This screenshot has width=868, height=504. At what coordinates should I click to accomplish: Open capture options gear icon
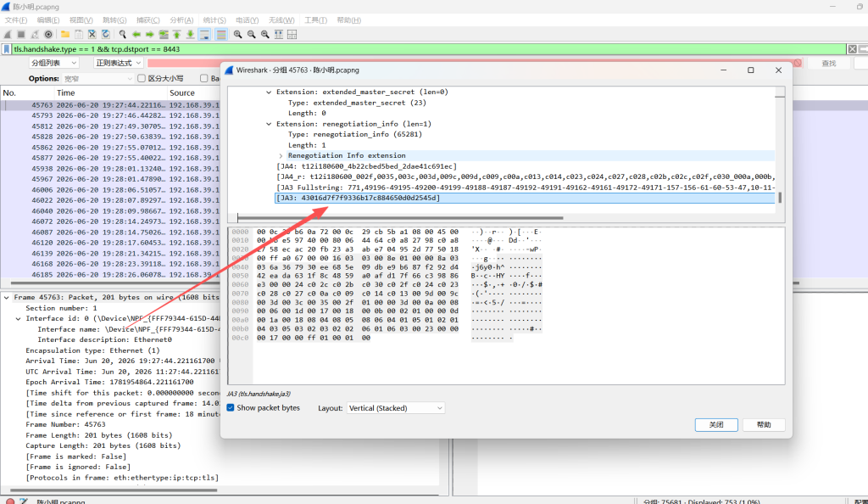tap(48, 34)
